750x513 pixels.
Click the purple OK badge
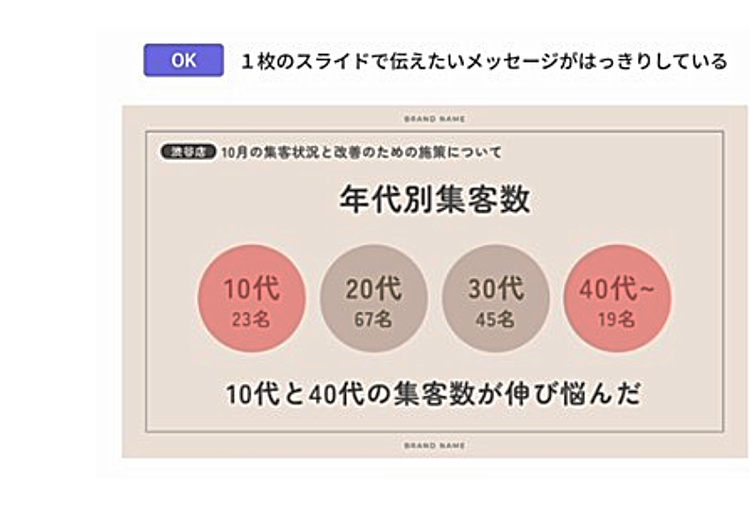pyautogui.click(x=183, y=60)
